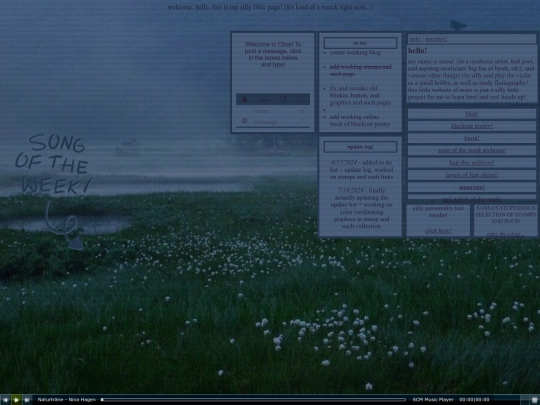Screen dimensions: 540x405
Task: Click the 'hello!' heading
Action: tap(417, 51)
